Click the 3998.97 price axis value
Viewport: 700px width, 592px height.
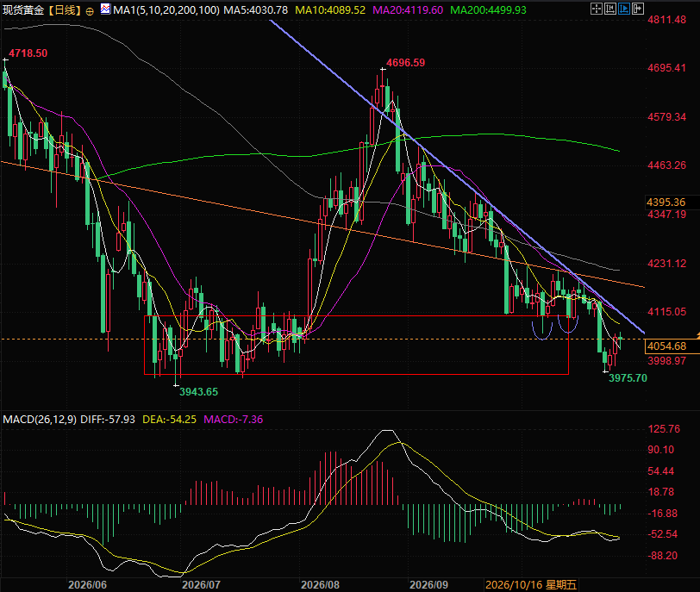[667, 360]
